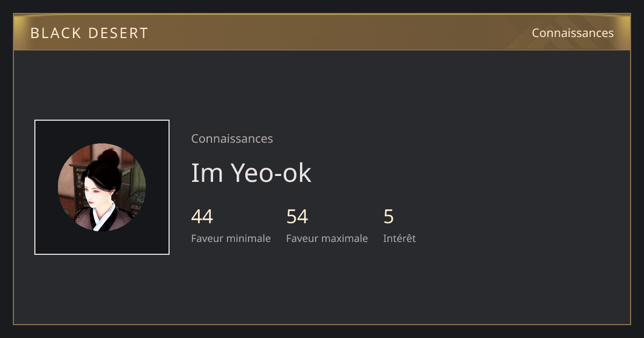Image resolution: width=644 pixels, height=338 pixels.
Task: Click the dark square frame corner beside the portrait
Action: tap(44, 129)
